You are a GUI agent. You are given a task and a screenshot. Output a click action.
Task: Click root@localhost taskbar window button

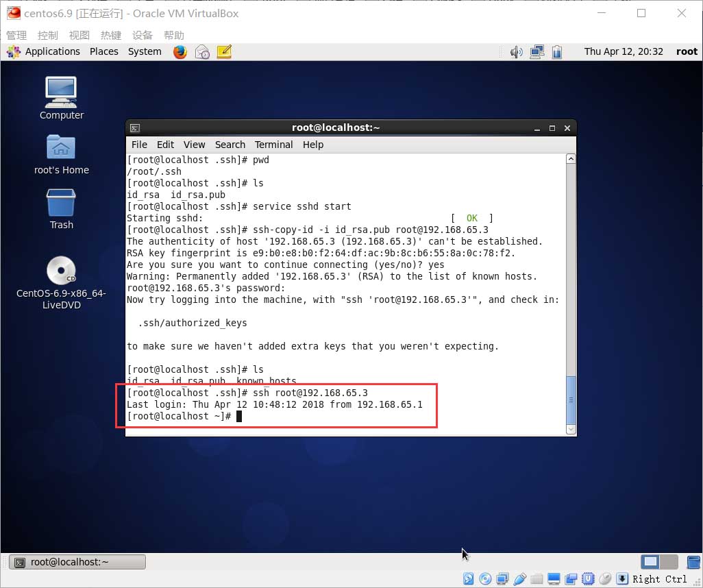[x=77, y=562]
